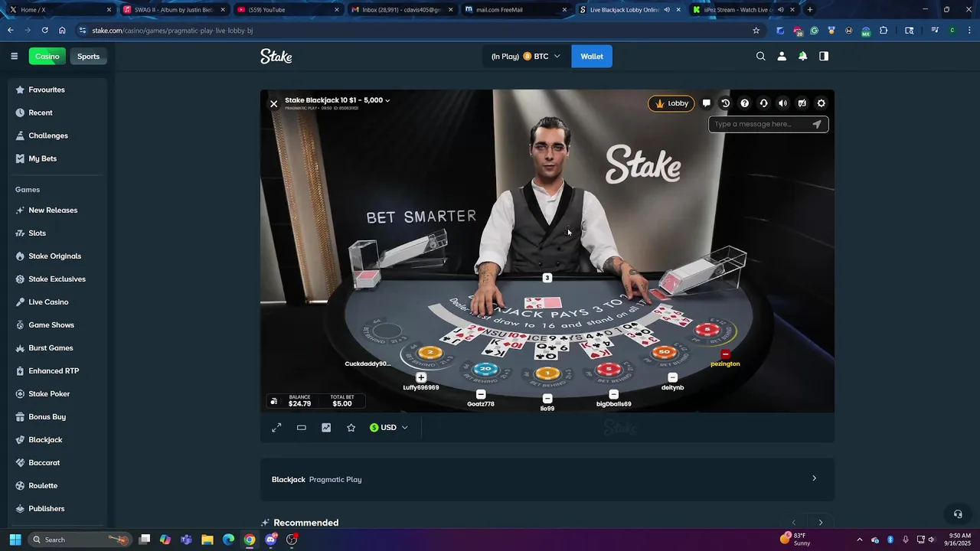The width and height of the screenshot is (980, 551).
Task: Open Stake Exclusives
Action: pos(57,279)
